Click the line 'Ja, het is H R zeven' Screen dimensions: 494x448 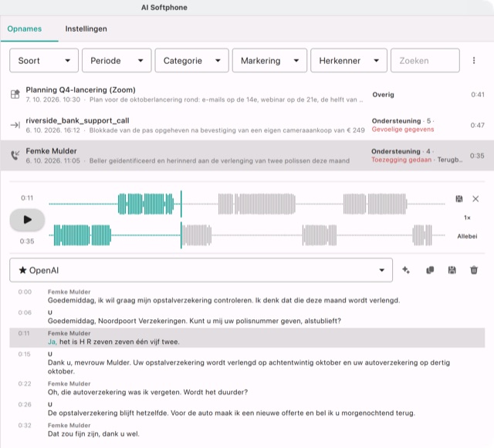click(x=113, y=342)
